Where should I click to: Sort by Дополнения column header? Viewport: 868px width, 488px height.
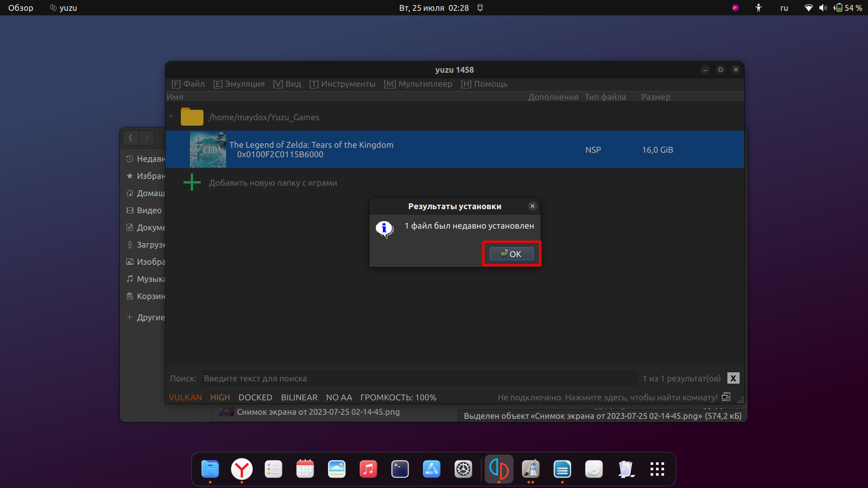tap(554, 97)
